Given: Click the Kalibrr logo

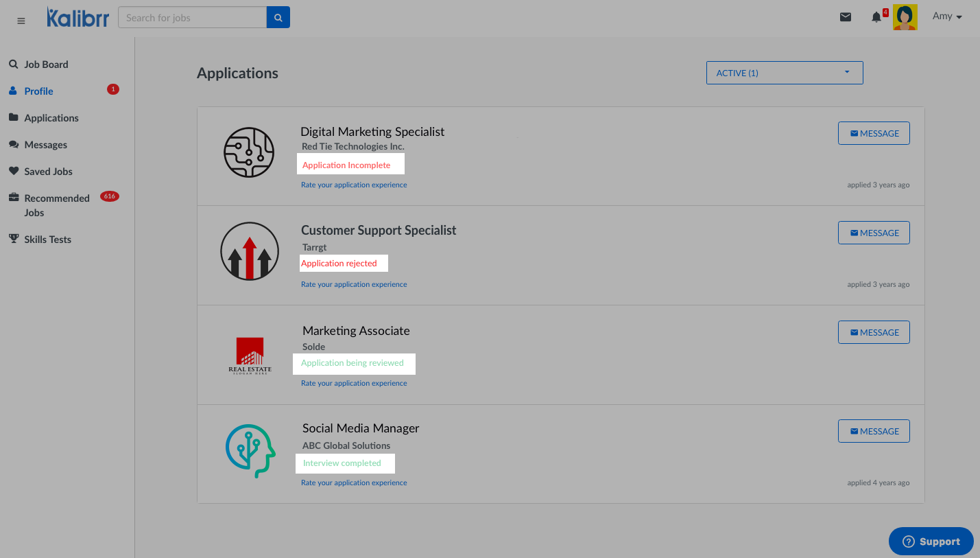Looking at the screenshot, I should click(x=77, y=18).
